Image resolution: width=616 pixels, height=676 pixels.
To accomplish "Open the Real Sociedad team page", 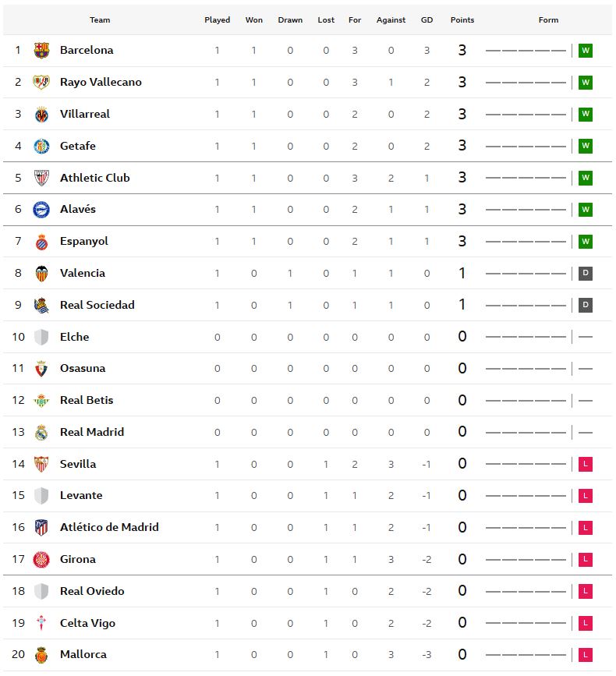I will click(x=97, y=305).
